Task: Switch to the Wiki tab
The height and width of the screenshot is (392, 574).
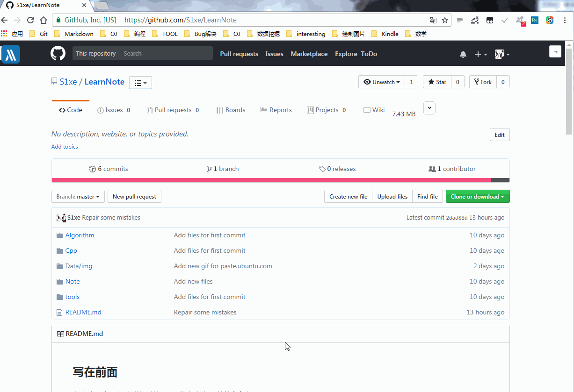Action: point(374,110)
